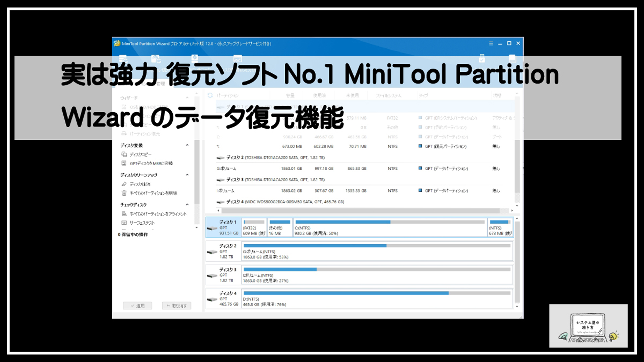Collapse the ウィザード section chevron

tap(187, 98)
